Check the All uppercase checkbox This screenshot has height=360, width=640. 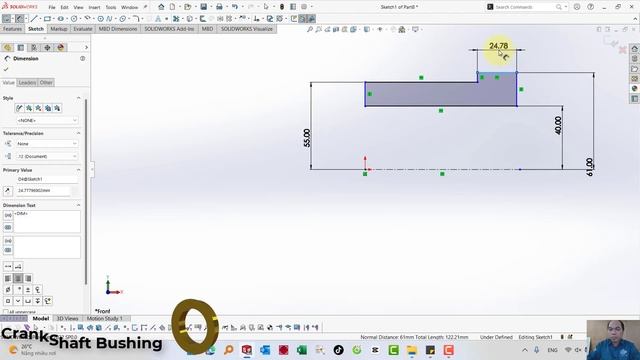pos(6,312)
